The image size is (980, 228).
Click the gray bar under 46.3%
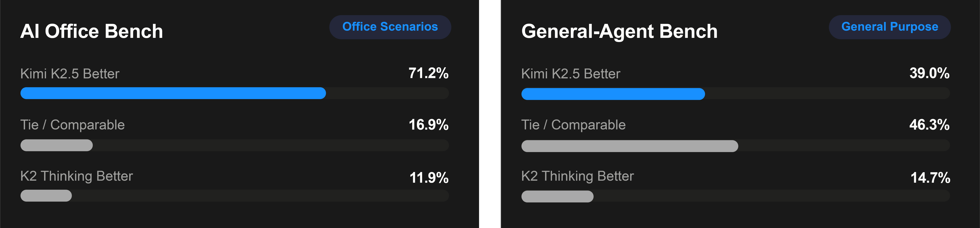pyautogui.click(x=630, y=146)
